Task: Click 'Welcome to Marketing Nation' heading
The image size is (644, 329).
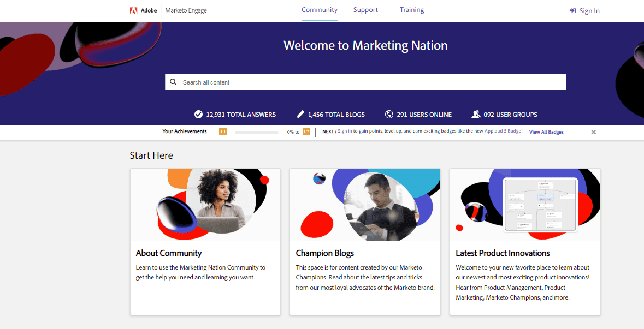Action: click(365, 45)
